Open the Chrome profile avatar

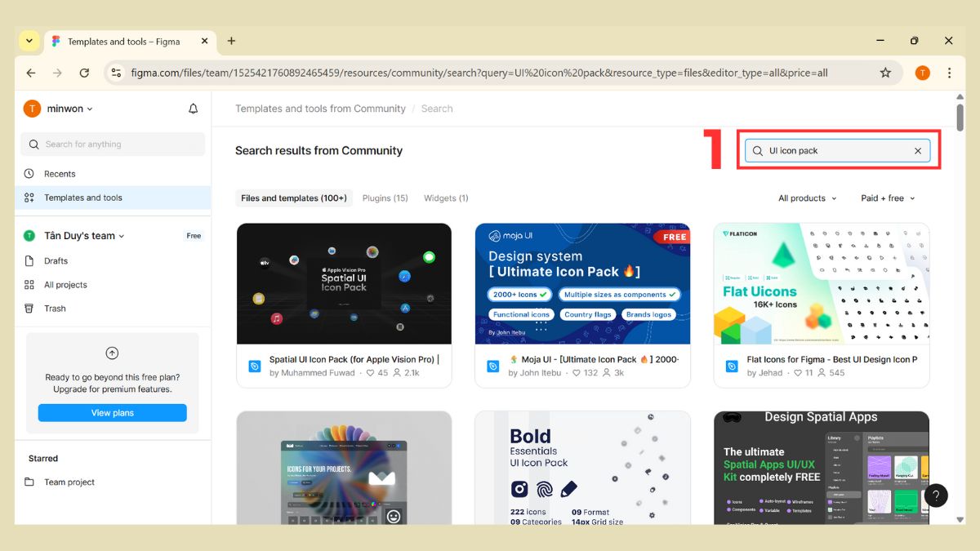point(922,73)
